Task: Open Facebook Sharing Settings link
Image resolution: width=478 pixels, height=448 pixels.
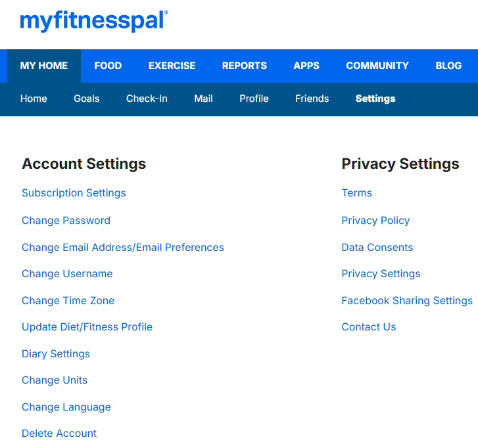Action: point(406,301)
